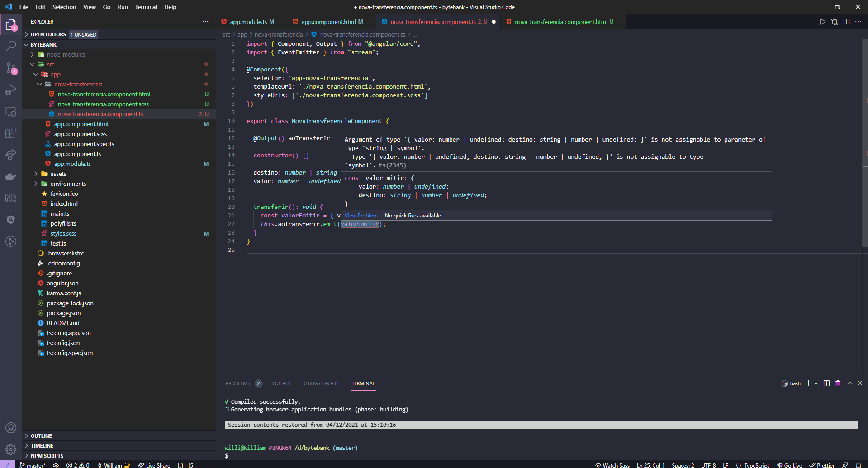Click Watch Sass in status bar
Image resolution: width=868 pixels, height=468 pixels.
612,465
